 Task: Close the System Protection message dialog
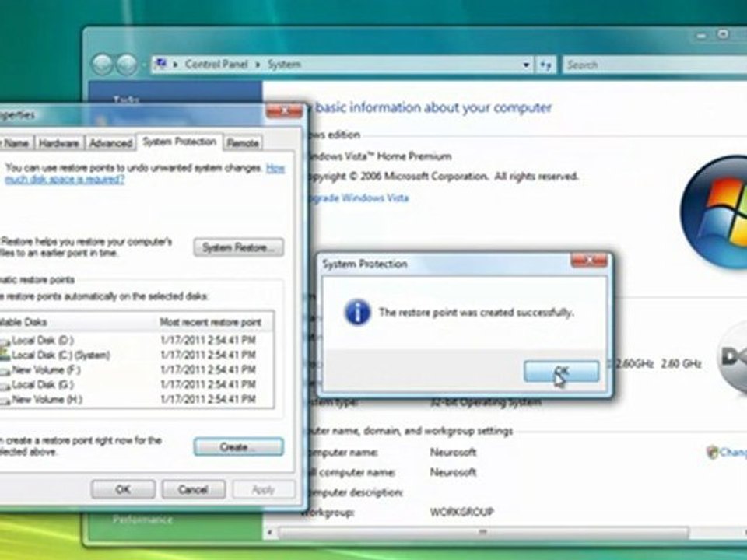tap(589, 261)
